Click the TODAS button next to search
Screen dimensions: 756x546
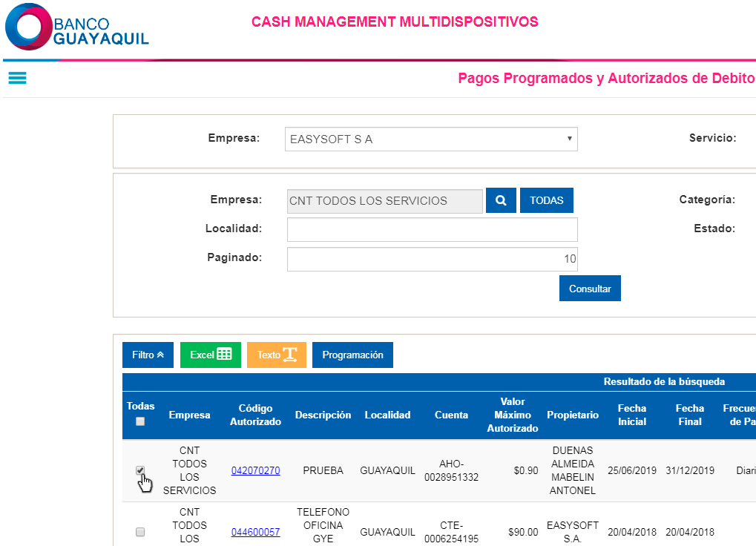pyautogui.click(x=546, y=200)
